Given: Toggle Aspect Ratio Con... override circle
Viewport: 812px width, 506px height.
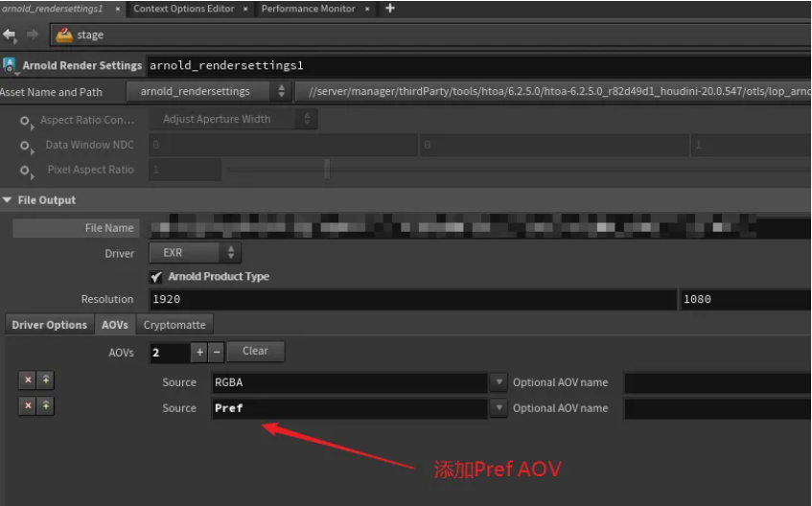Looking at the screenshot, I should (24, 121).
